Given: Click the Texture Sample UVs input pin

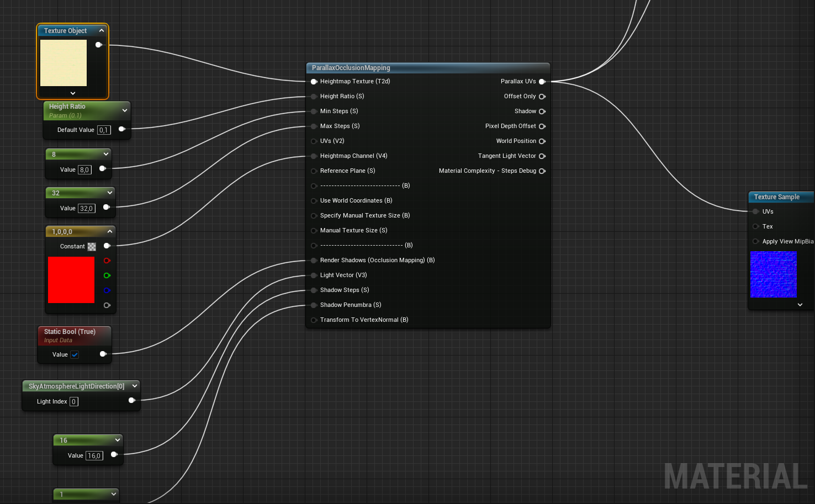Looking at the screenshot, I should coord(755,211).
